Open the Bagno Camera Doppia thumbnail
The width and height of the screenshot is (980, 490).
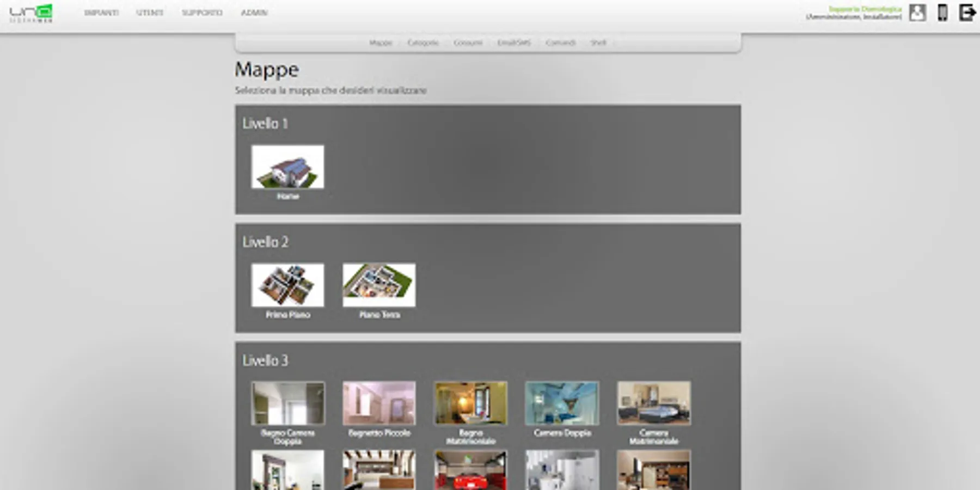[287, 403]
